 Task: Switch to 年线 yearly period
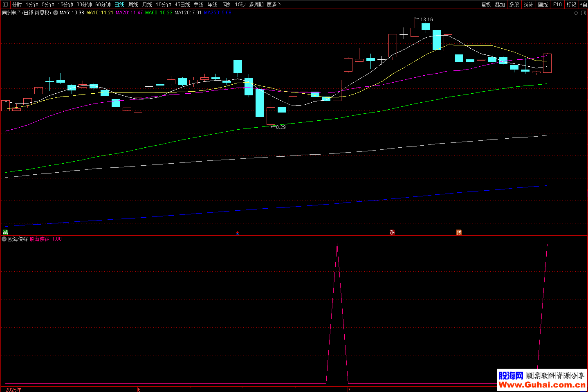pyautogui.click(x=213, y=5)
